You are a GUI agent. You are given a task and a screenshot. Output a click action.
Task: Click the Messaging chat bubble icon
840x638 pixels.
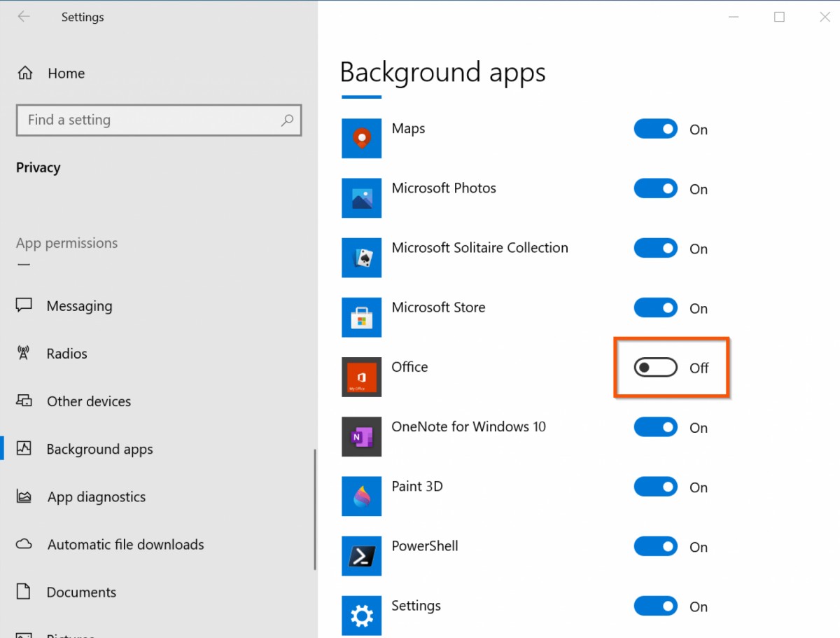pos(24,305)
